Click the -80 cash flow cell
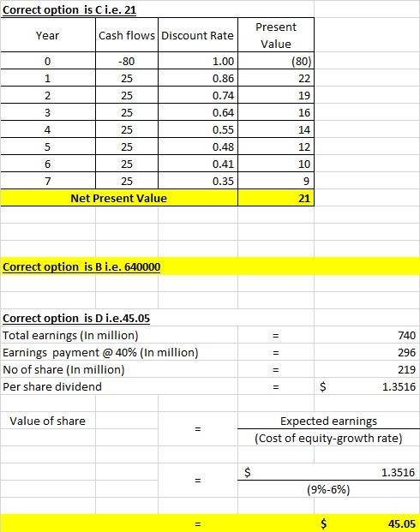This screenshot has height=532, width=420. 127,61
